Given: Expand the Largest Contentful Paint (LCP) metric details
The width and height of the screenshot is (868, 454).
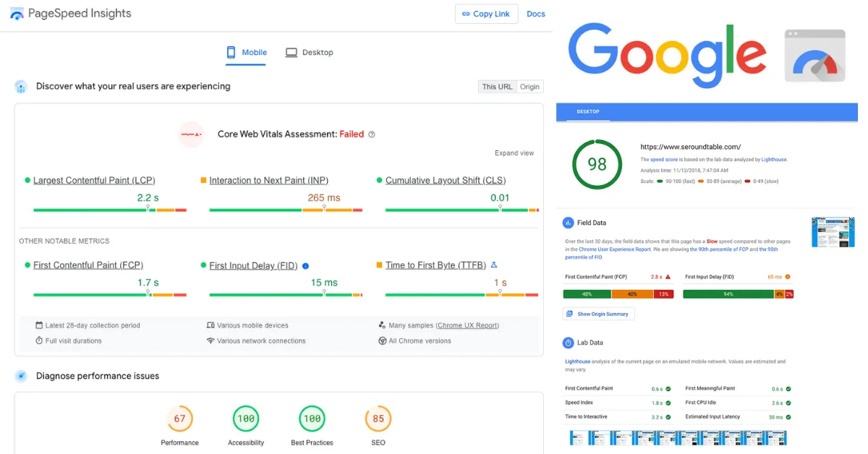Looking at the screenshot, I should point(96,180).
